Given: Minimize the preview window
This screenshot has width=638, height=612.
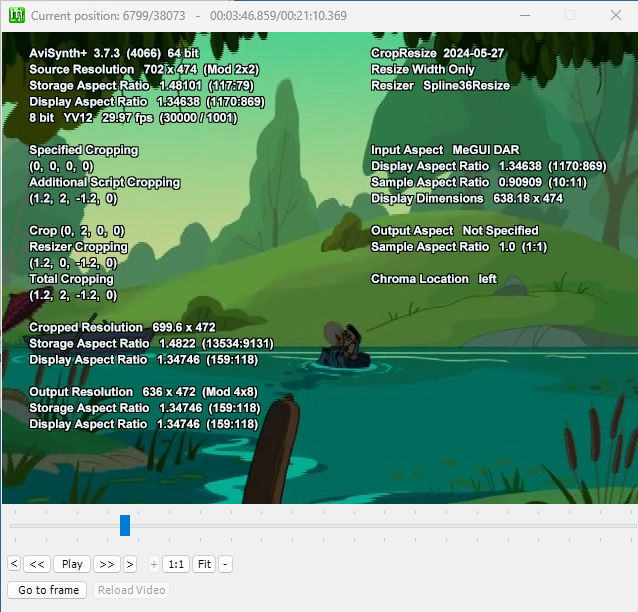Looking at the screenshot, I should (525, 15).
